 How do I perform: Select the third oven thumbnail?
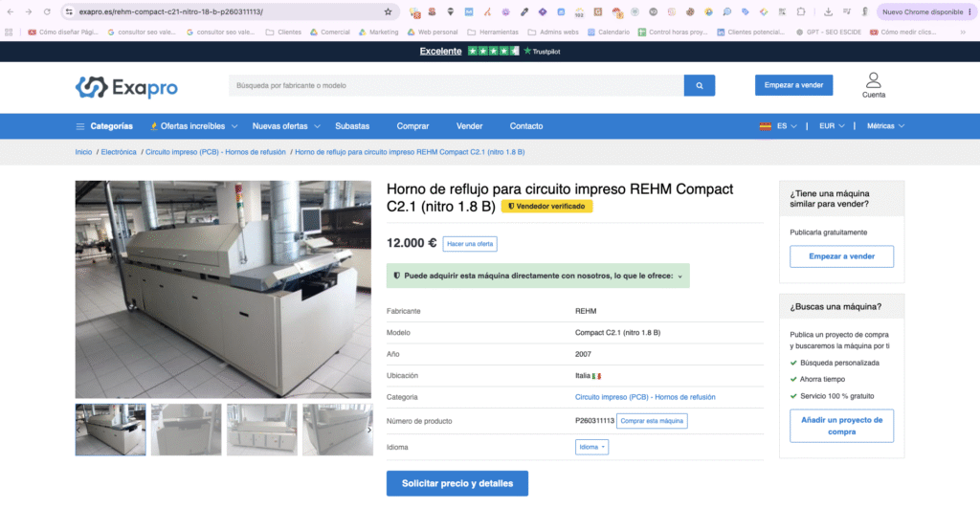pos(262,430)
